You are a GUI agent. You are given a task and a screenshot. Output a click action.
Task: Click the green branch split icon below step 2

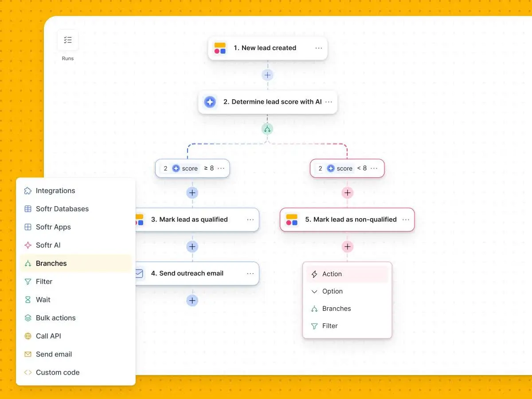point(267,129)
